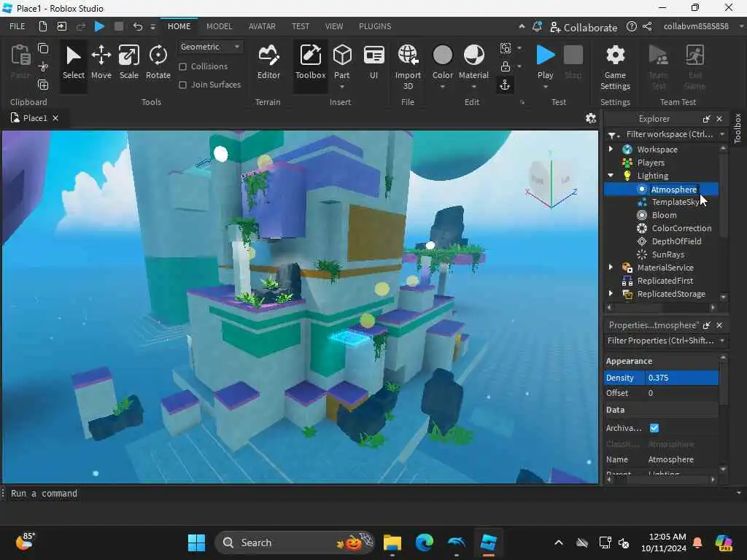Open Microsoft Edge from the taskbar
The width and height of the screenshot is (747, 560).
point(424,542)
